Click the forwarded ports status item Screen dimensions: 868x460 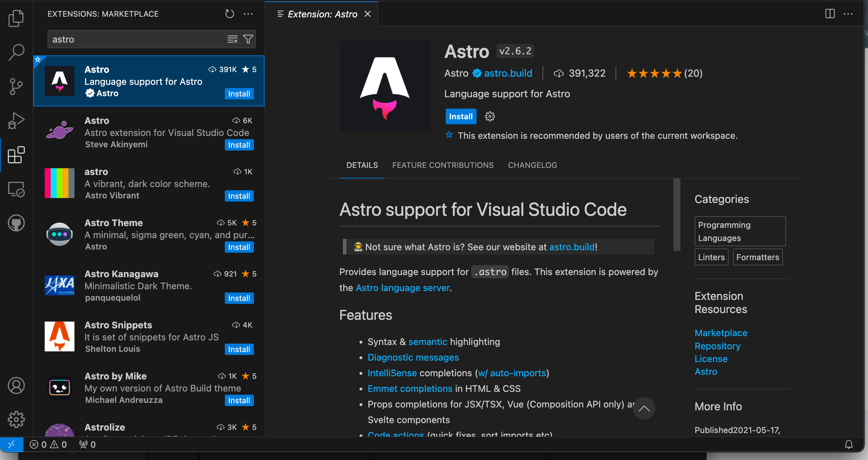coord(87,444)
